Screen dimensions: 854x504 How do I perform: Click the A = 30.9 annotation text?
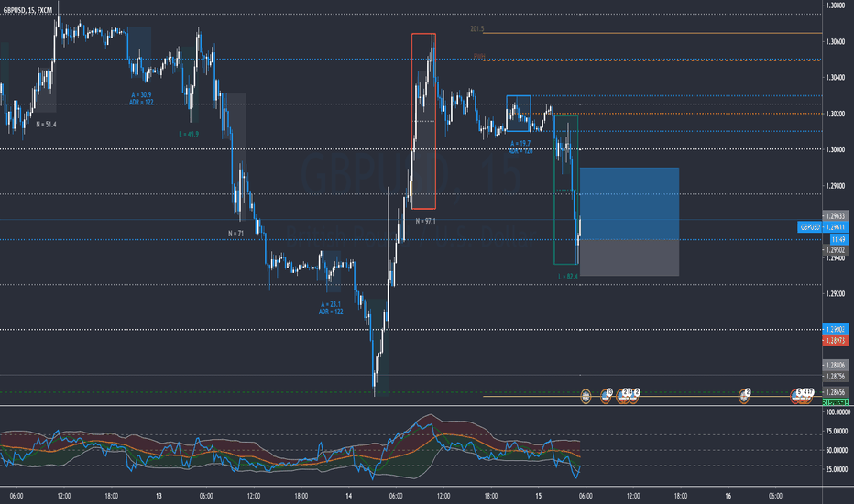[141, 94]
